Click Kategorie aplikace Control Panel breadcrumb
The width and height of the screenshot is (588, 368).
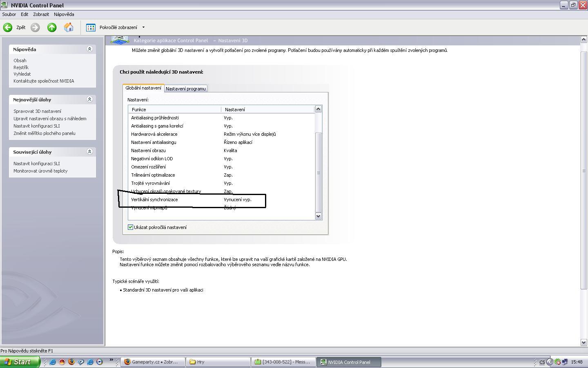(x=171, y=40)
